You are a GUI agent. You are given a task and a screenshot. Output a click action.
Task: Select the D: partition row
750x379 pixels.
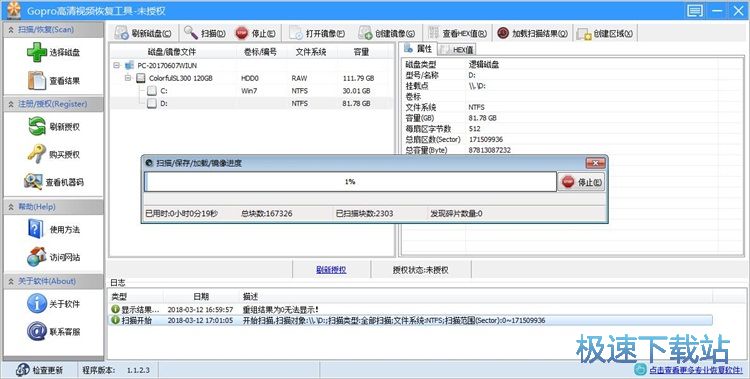point(252,103)
